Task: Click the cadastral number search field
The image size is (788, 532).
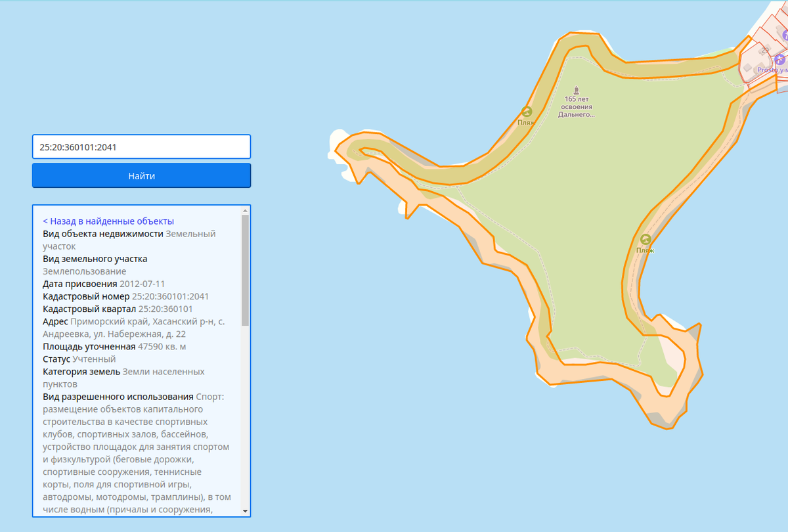Action: click(141, 147)
